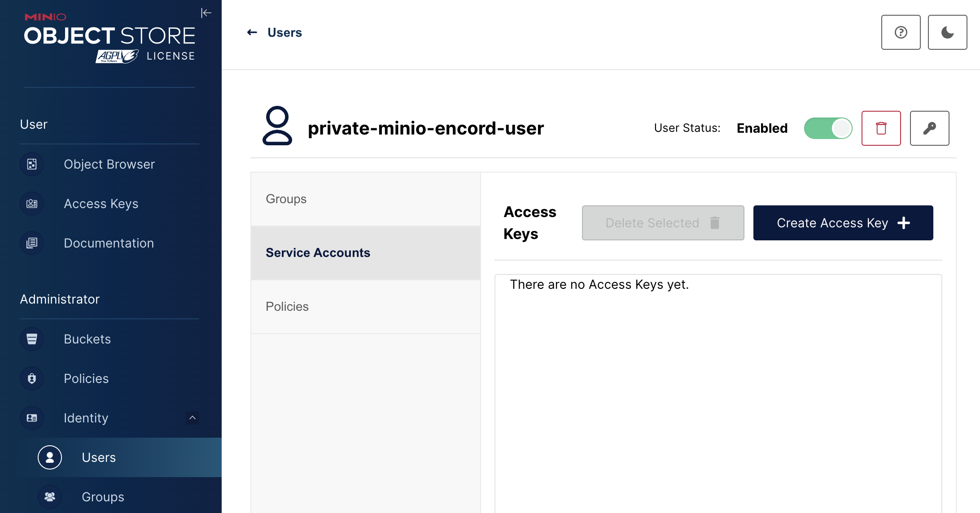Switch to the Service Accounts tab

[366, 253]
